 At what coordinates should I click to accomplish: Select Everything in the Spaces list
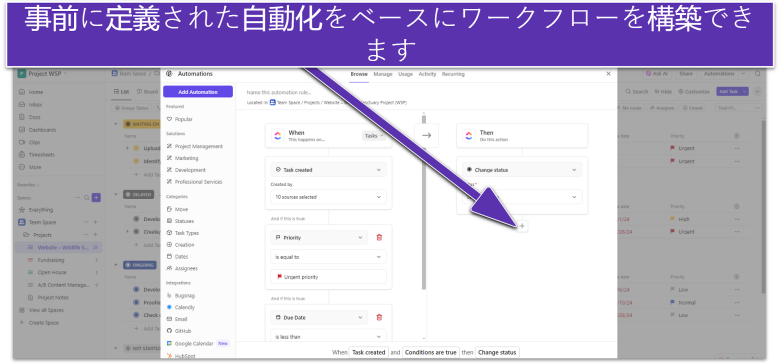[36, 210]
